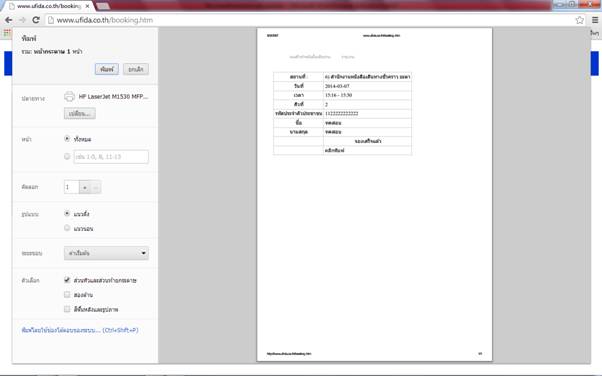Enable background colors and images checkbox
Screen dimensions: 602x376
(x=67, y=309)
